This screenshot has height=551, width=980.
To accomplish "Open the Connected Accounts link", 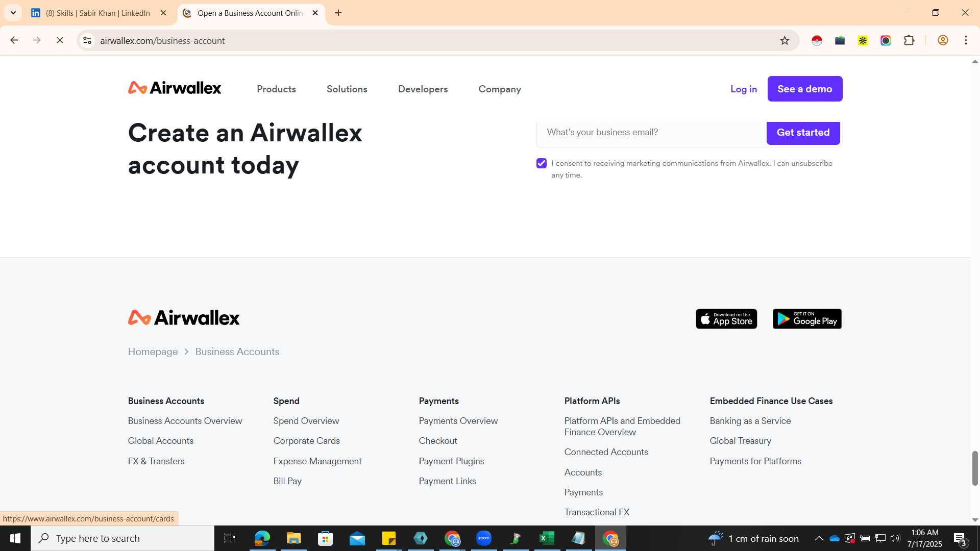I will (x=606, y=452).
